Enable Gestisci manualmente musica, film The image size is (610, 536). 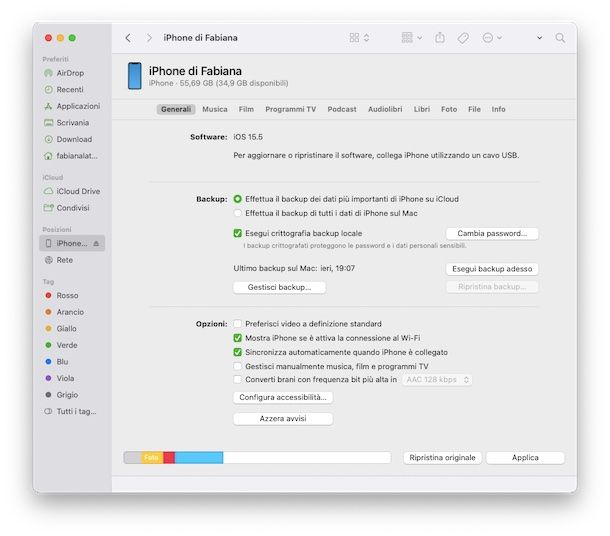click(237, 366)
